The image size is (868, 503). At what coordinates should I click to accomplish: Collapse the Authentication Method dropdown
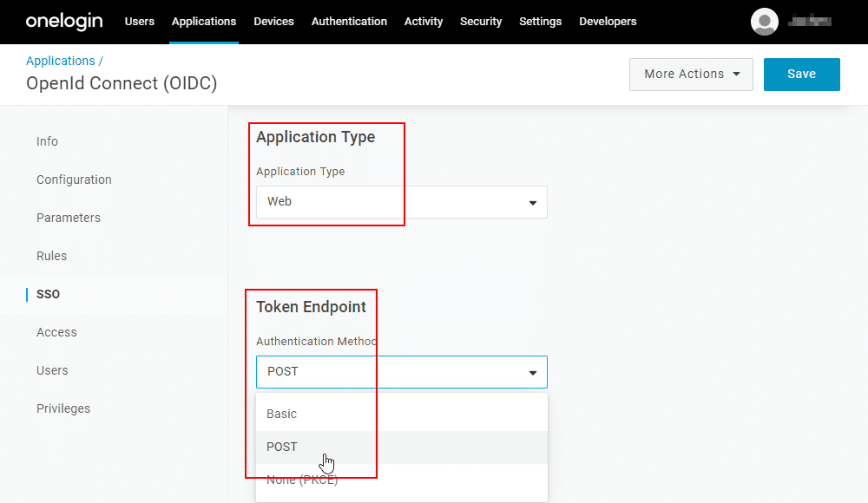(401, 372)
